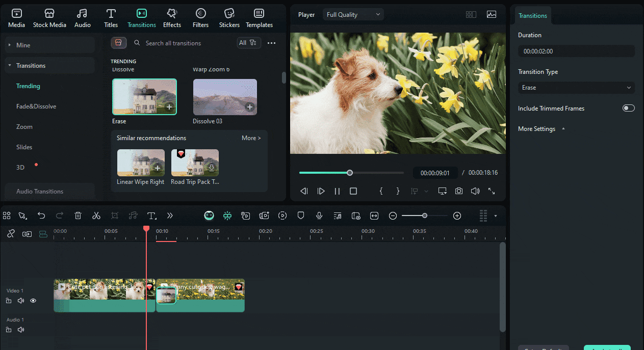Click the player volume speaker icon
Image resolution: width=644 pixels, height=350 pixels.
[475, 191]
